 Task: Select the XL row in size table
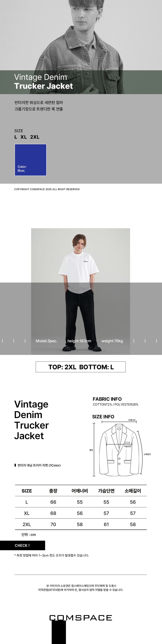pos(81,513)
